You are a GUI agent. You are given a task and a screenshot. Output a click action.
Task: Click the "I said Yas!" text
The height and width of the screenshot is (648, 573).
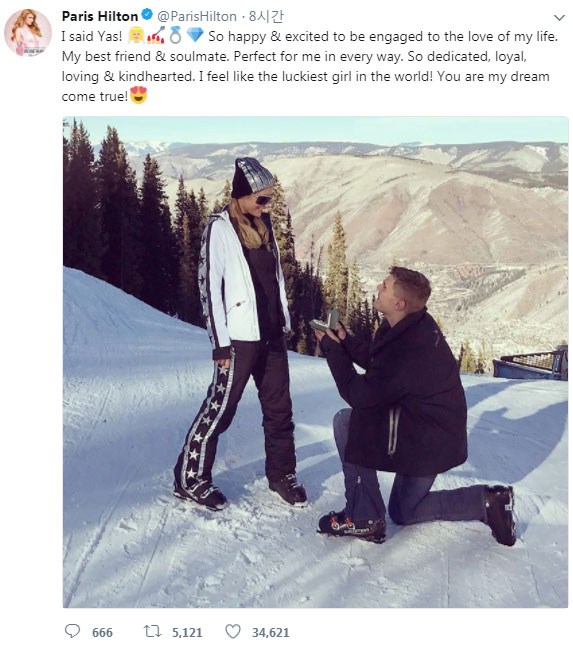point(92,37)
